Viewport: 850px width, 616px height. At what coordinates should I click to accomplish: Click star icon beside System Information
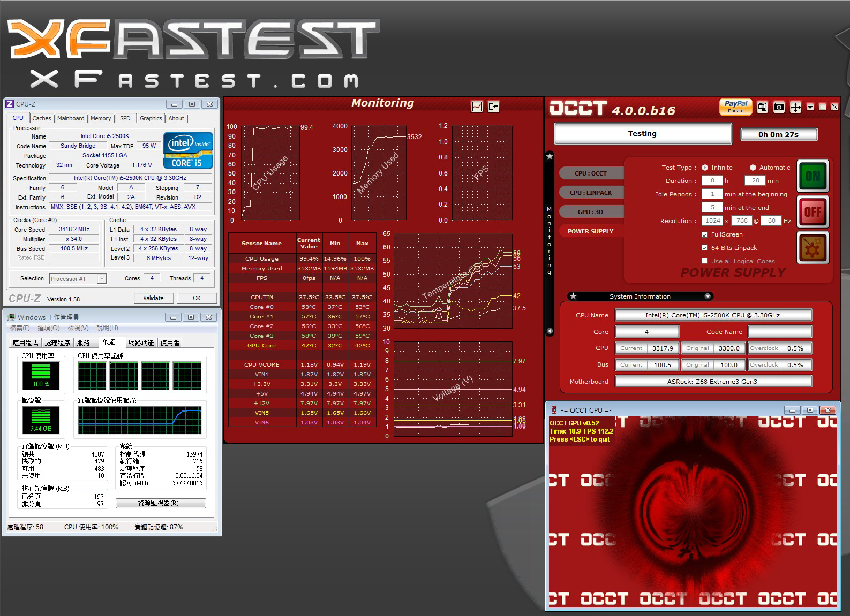click(x=573, y=296)
